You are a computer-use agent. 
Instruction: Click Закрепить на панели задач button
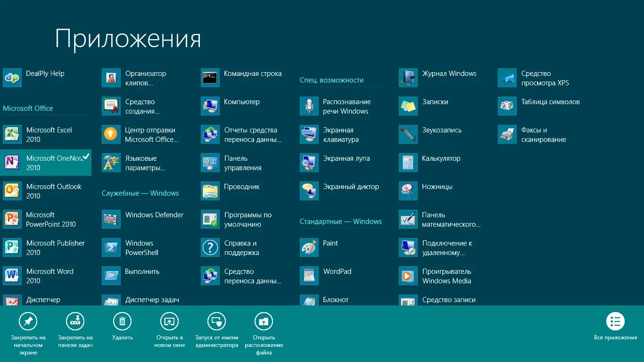[75, 330]
